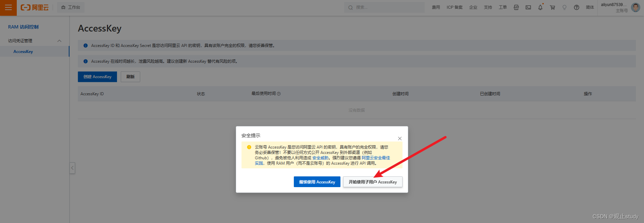Click the 创建 AccessKey button
Viewport: 644px width, 223px height.
(97, 77)
